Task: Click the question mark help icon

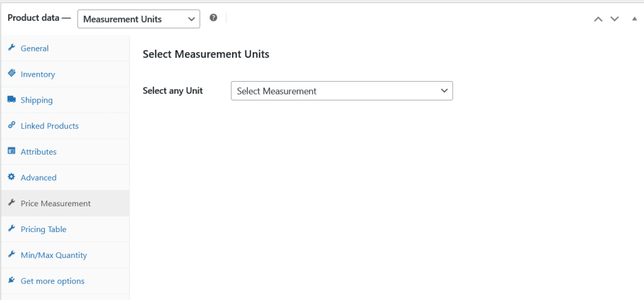Action: click(x=213, y=18)
